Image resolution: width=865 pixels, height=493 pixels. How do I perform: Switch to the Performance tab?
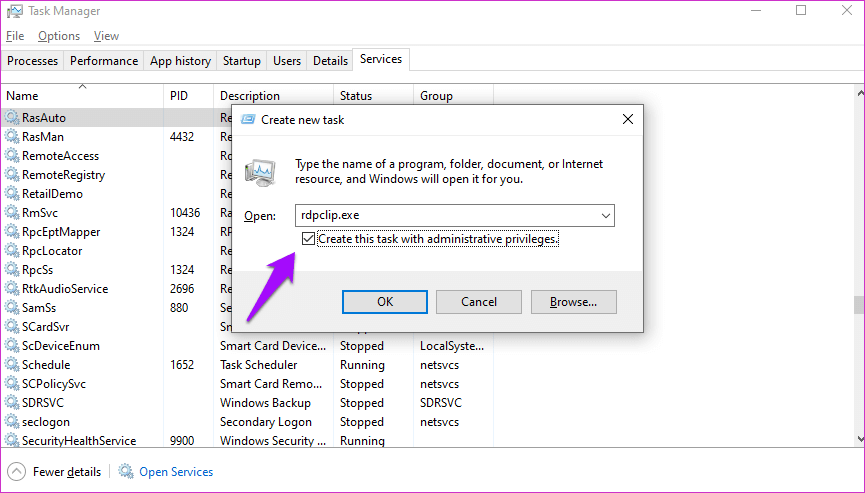104,61
